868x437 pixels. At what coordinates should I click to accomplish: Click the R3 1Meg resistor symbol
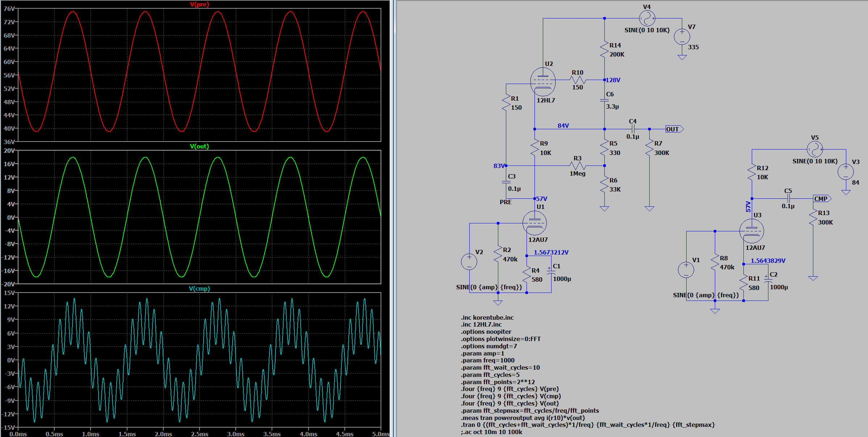point(578,166)
